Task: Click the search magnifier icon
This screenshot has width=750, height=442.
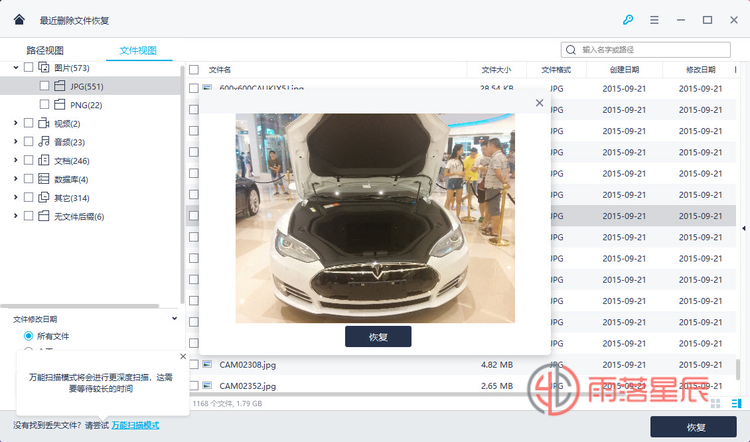Action: tap(571, 50)
